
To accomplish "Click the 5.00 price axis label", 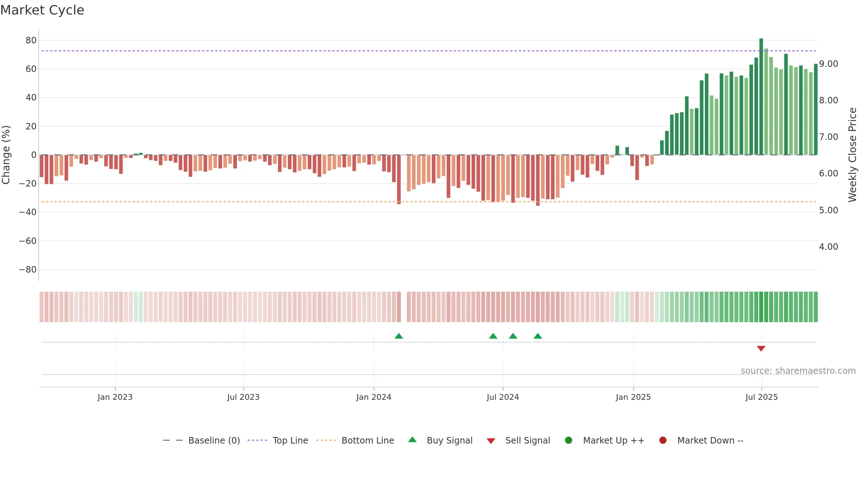I will point(829,210).
